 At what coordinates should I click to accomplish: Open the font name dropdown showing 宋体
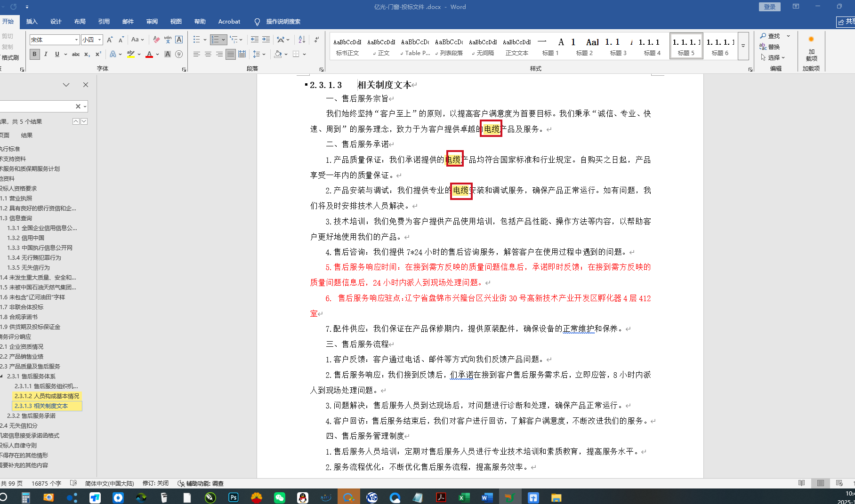[x=76, y=40]
